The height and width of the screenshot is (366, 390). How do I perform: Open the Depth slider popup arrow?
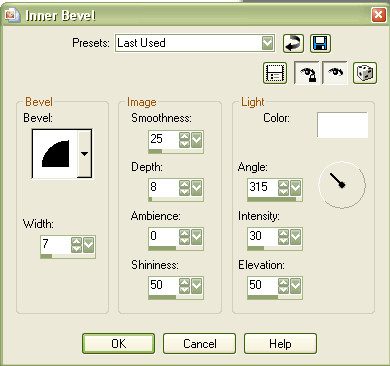(196, 188)
